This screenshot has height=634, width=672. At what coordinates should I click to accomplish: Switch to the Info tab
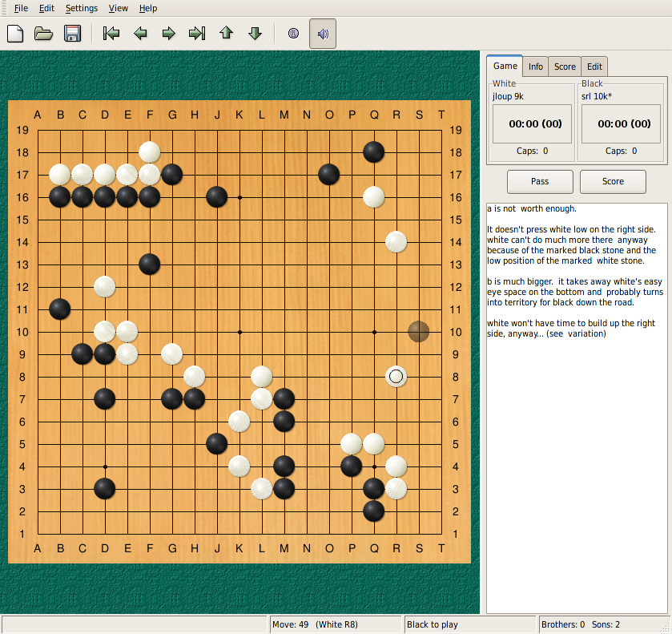536,67
